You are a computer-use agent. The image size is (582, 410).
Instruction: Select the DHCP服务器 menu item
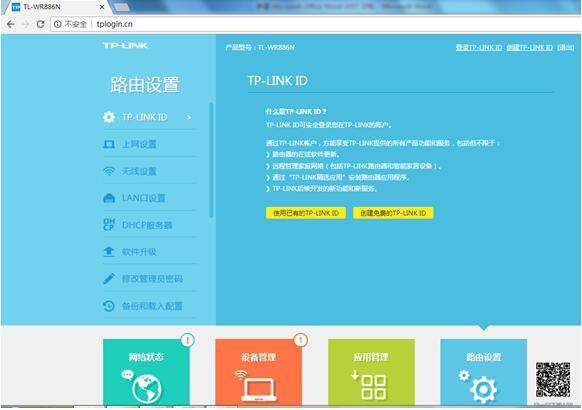(149, 225)
